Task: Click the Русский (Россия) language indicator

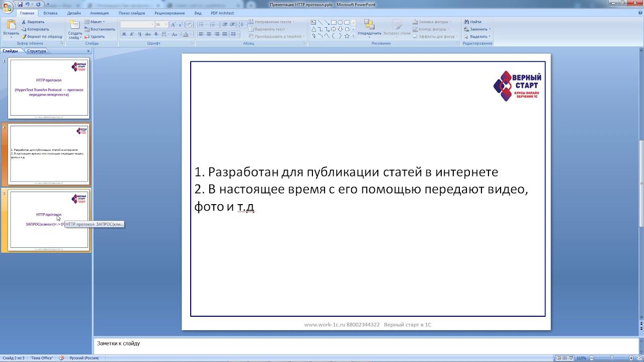Action: click(x=84, y=358)
